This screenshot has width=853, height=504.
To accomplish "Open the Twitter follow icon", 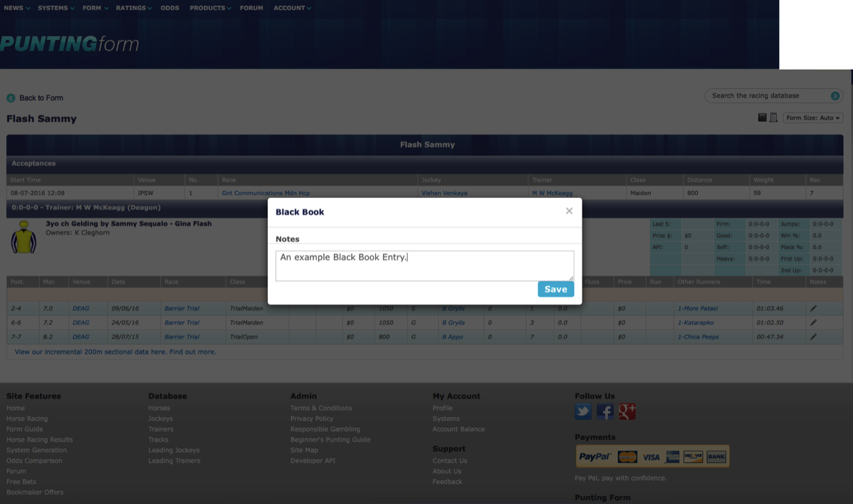I will pyautogui.click(x=583, y=411).
